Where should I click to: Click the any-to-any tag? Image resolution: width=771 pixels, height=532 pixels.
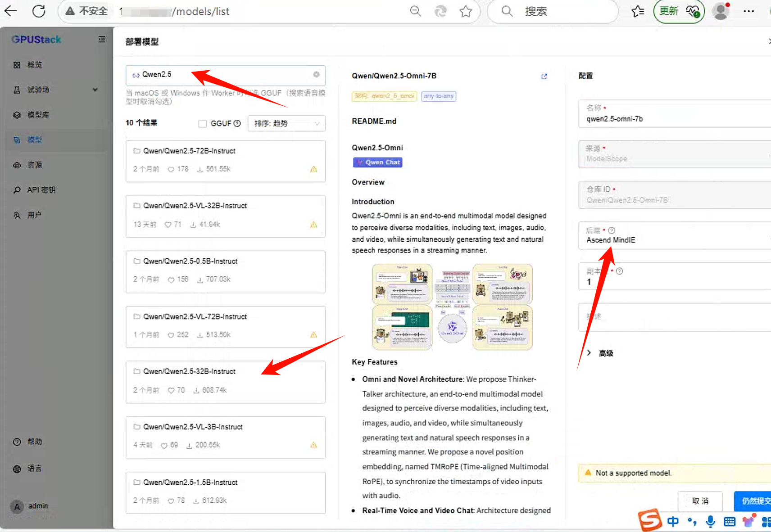click(439, 96)
